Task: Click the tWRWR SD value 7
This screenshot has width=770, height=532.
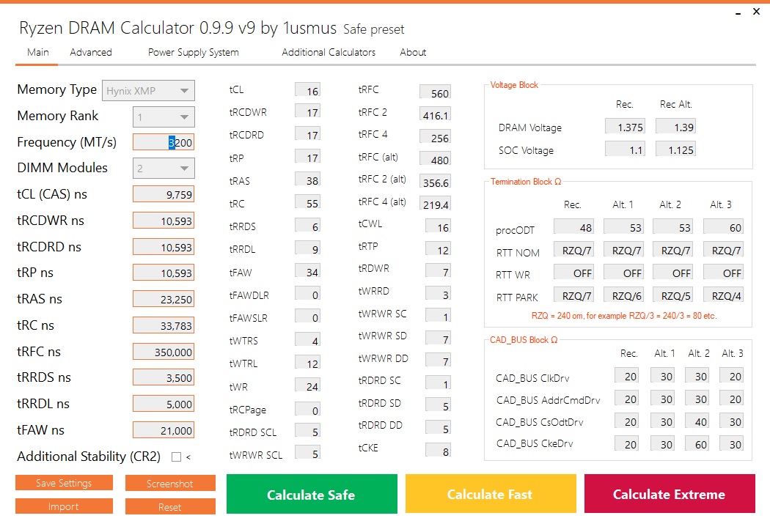Action: pyautogui.click(x=438, y=339)
